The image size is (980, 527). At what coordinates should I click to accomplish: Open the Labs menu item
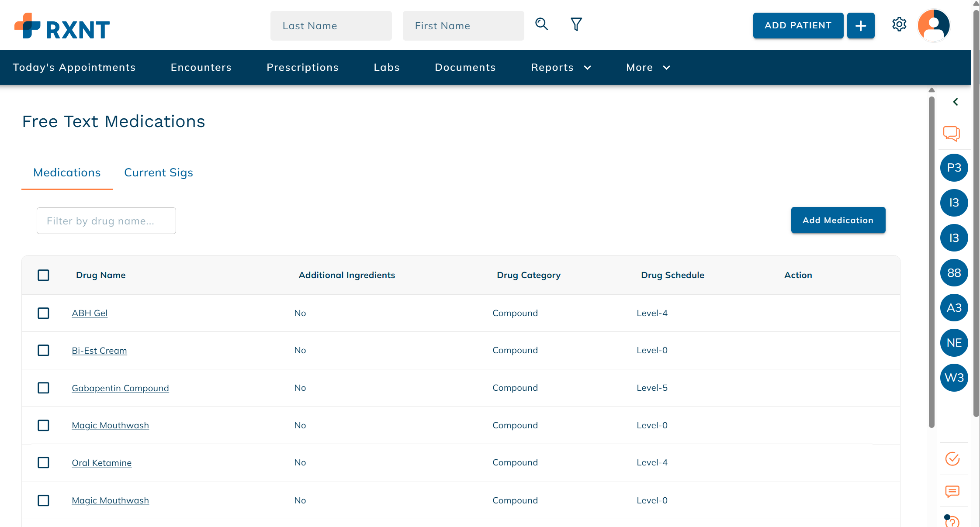click(x=386, y=67)
